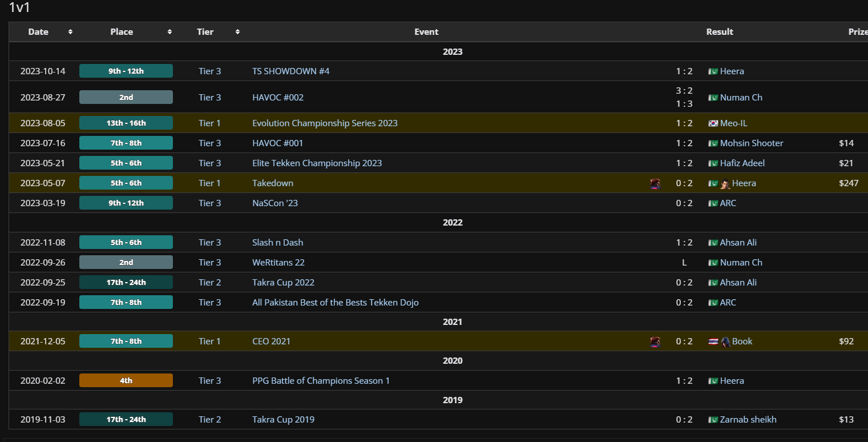Open Elite Tekken Championship 2023

tap(317, 163)
